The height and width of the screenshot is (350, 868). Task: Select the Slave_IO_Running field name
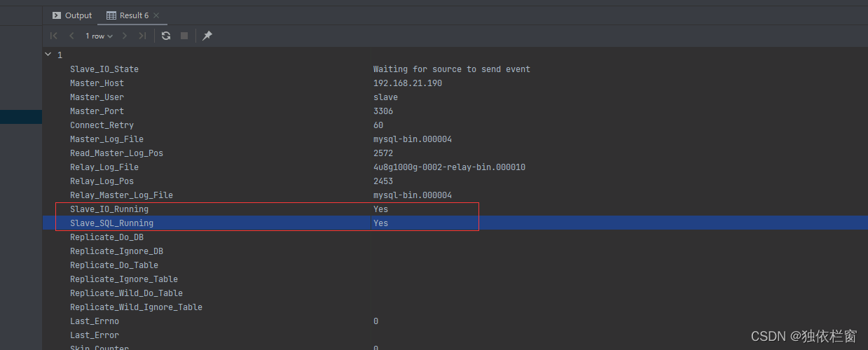point(109,209)
